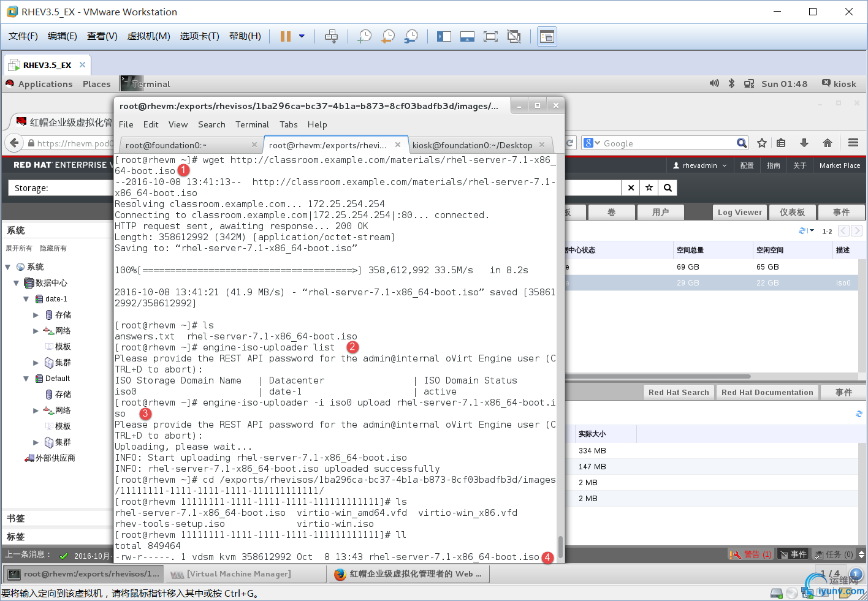868x601 pixels.
Task: Switch to the kiosk@foundation0 terminal tab
Action: (x=472, y=145)
